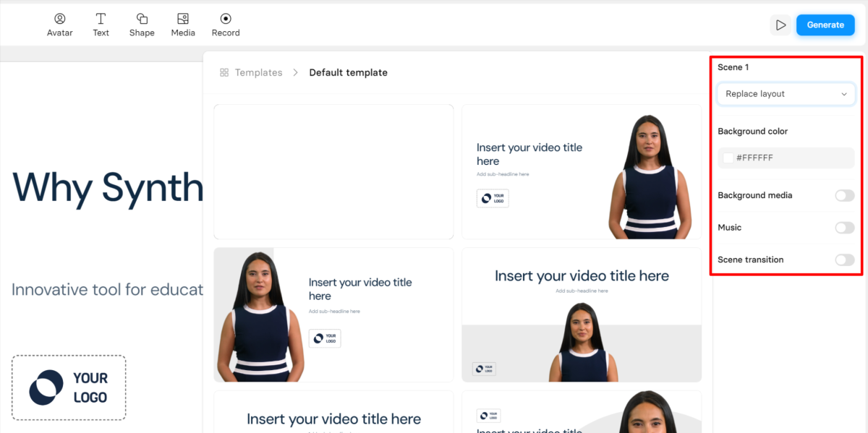The height and width of the screenshot is (433, 868).
Task: Select the Default template breadcrumb
Action: (348, 72)
